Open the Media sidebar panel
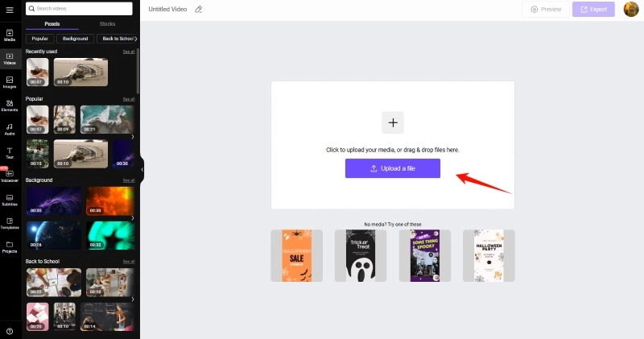Viewport: 644px width, 339px height. click(x=10, y=35)
